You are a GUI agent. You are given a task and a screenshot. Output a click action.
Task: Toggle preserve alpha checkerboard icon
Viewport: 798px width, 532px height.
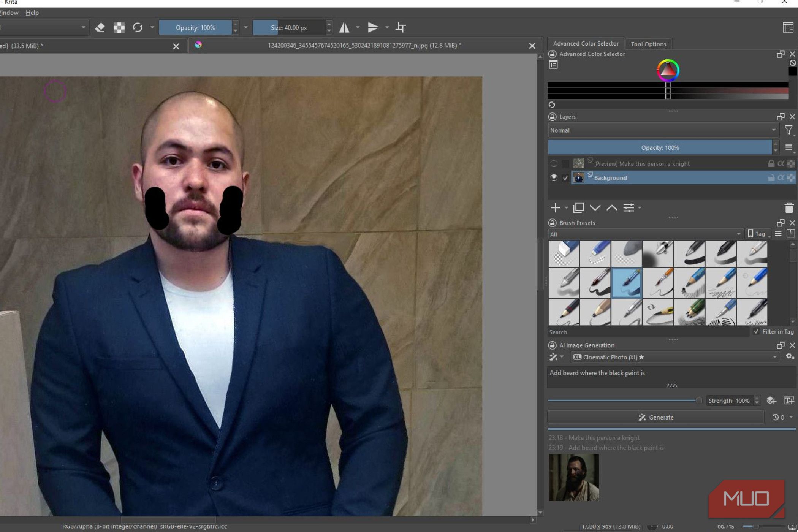119,27
